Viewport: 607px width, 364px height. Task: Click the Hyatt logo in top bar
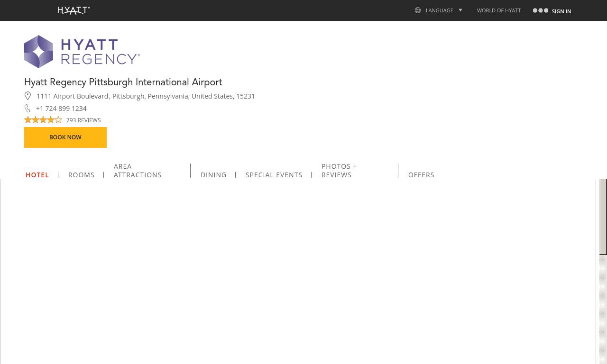(74, 10)
